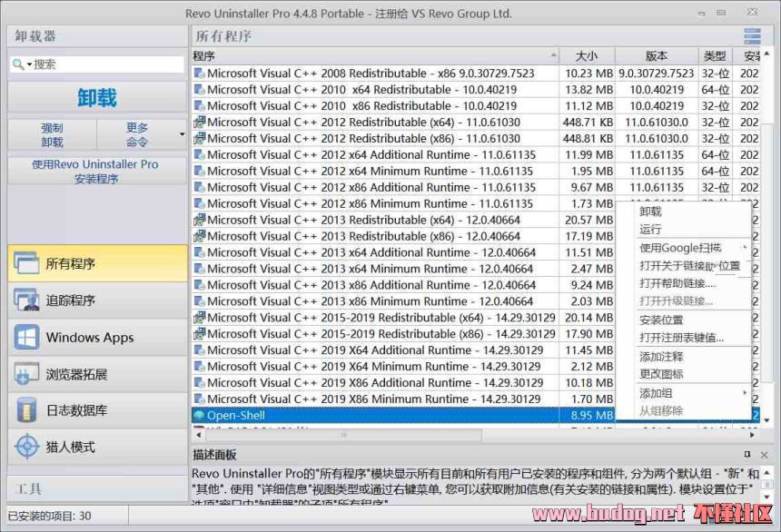Open the Windows Apps module

click(98, 337)
